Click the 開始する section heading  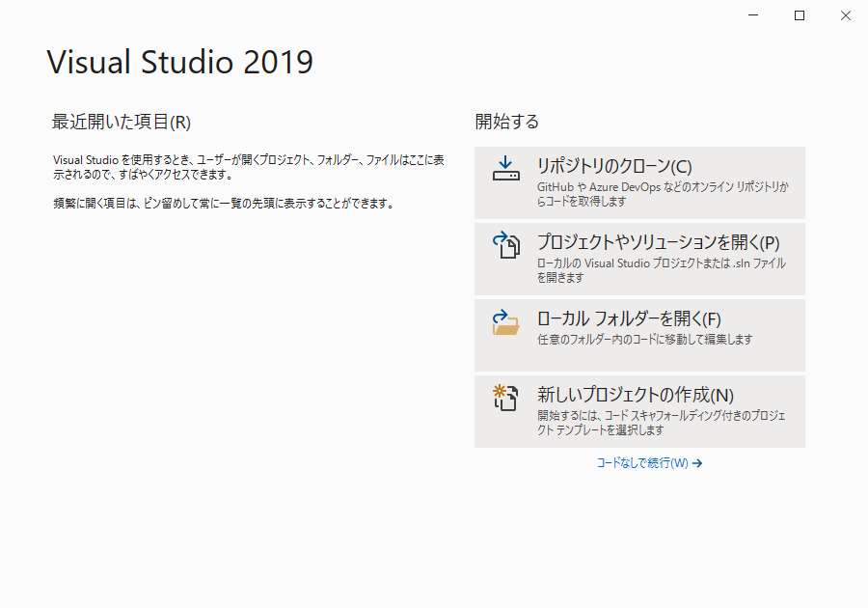tap(507, 122)
